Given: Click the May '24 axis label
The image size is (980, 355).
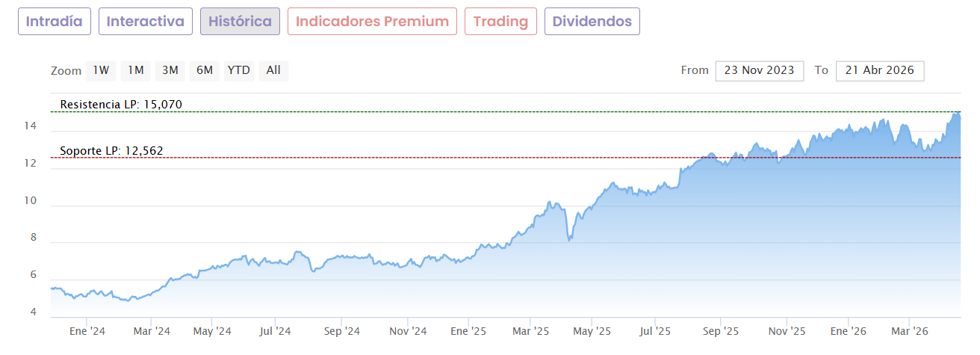Looking at the screenshot, I should click(213, 330).
